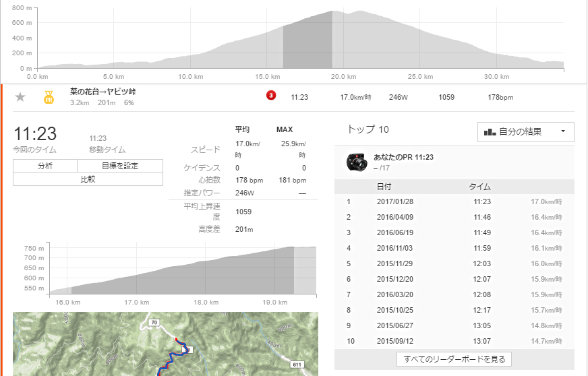Click the bar chart icon in 自分の結果

coord(490,132)
